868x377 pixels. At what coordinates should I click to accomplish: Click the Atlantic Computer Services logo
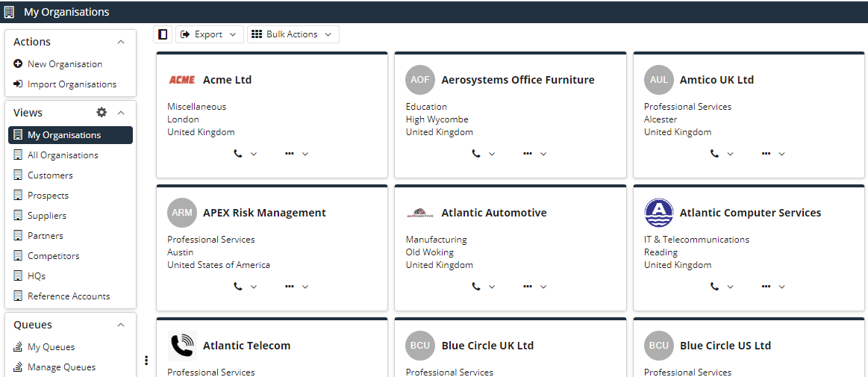(659, 213)
